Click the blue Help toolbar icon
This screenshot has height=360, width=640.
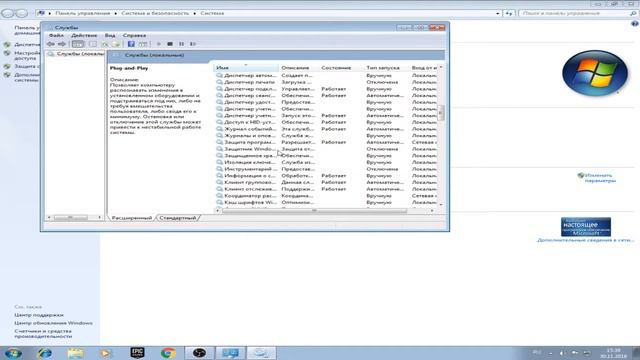(x=131, y=44)
